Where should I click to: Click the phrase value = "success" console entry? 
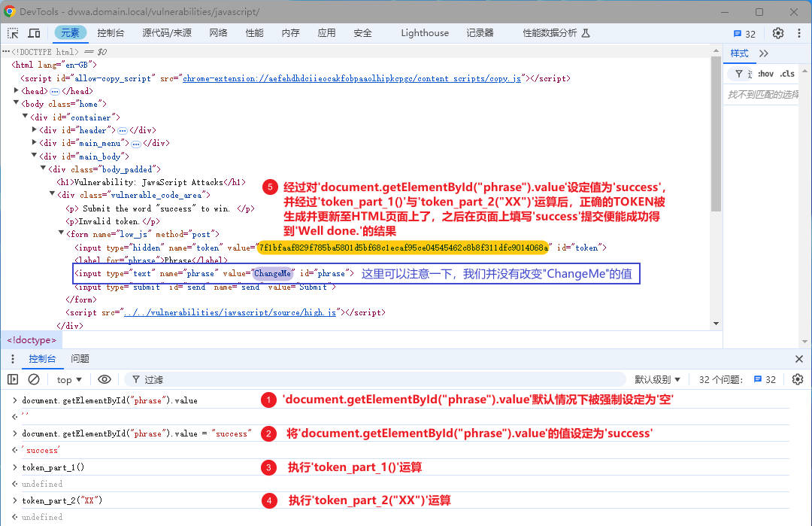pyautogui.click(x=137, y=433)
